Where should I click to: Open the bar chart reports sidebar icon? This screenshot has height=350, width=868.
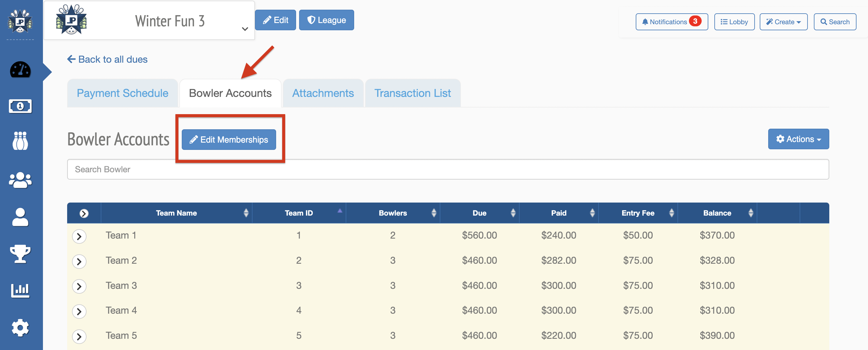point(20,290)
